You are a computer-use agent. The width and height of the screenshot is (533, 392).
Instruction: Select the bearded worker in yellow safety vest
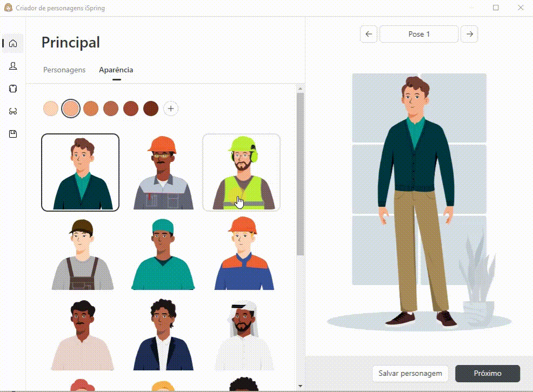pyautogui.click(x=241, y=172)
